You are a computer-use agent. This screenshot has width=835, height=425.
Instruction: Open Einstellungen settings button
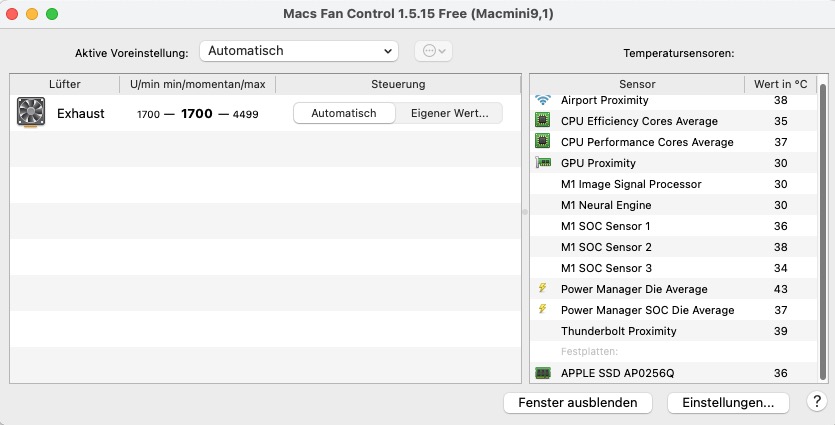(728, 403)
